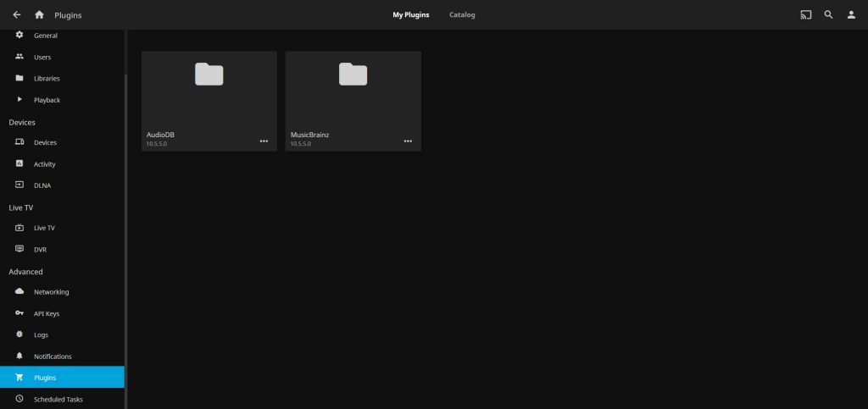Open AudioDB three-dot options menu
This screenshot has width=868, height=409.
coord(264,141)
